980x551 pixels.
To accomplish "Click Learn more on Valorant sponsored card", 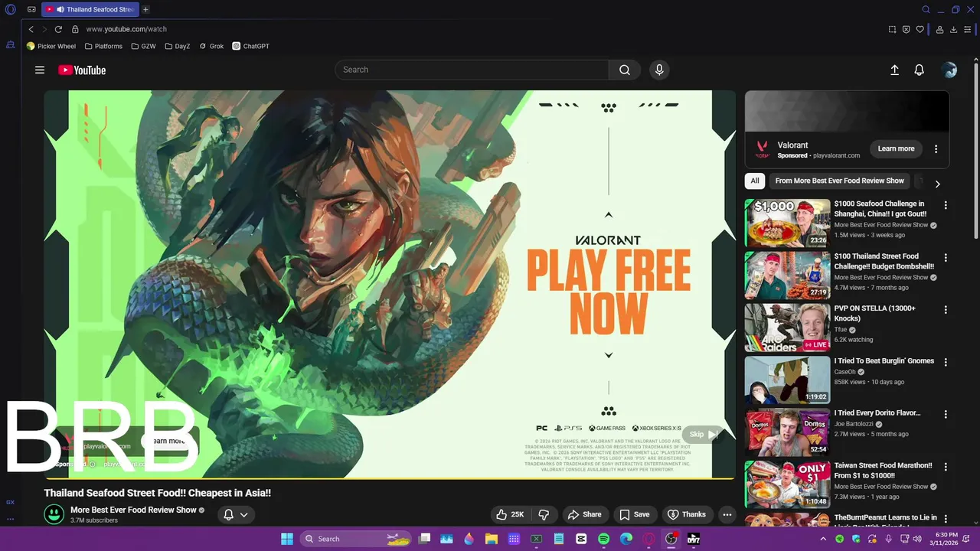I will 896,148.
